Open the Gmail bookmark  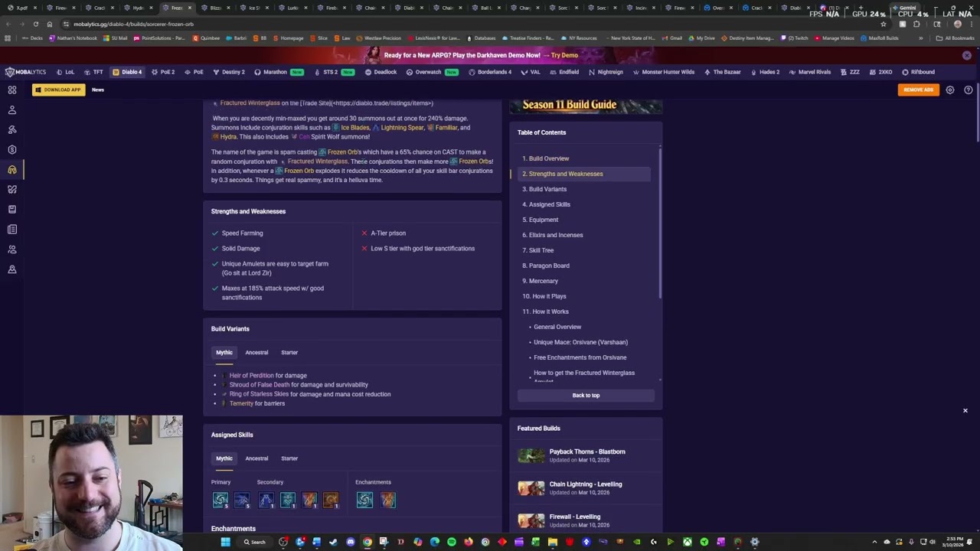click(673, 38)
